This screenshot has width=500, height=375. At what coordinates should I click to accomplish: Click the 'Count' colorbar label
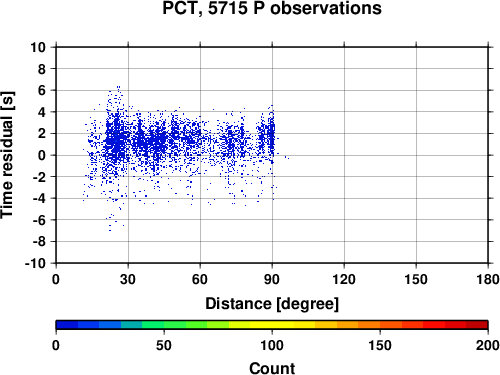[x=272, y=368]
